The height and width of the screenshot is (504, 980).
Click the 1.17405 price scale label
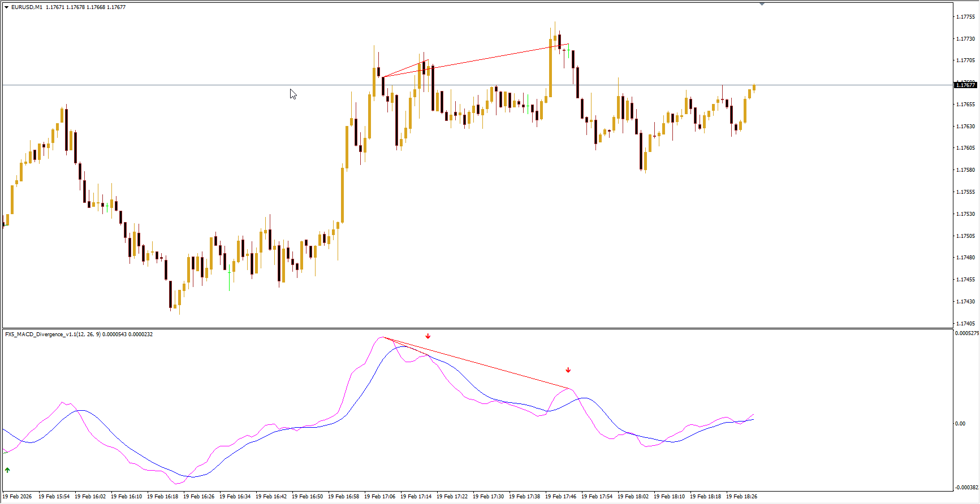pos(965,324)
